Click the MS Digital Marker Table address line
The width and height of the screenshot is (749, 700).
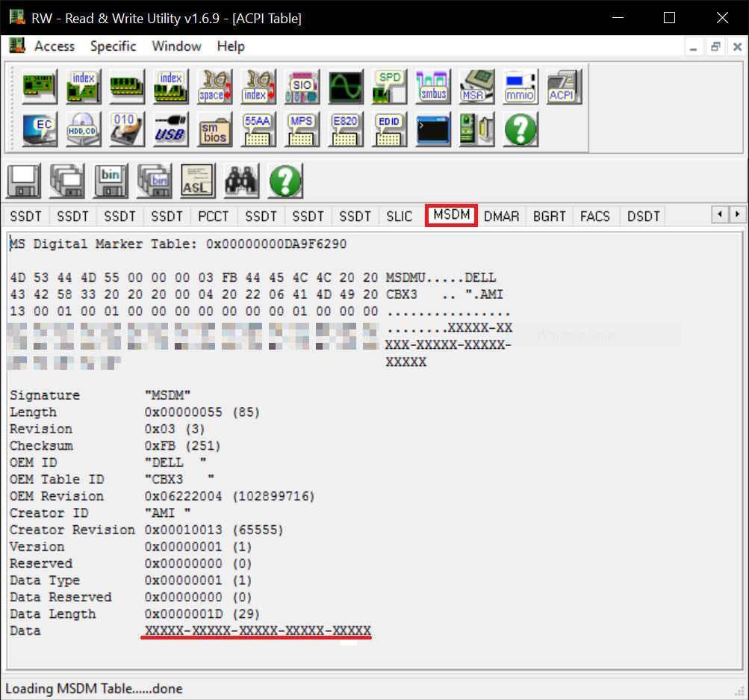[x=178, y=244]
